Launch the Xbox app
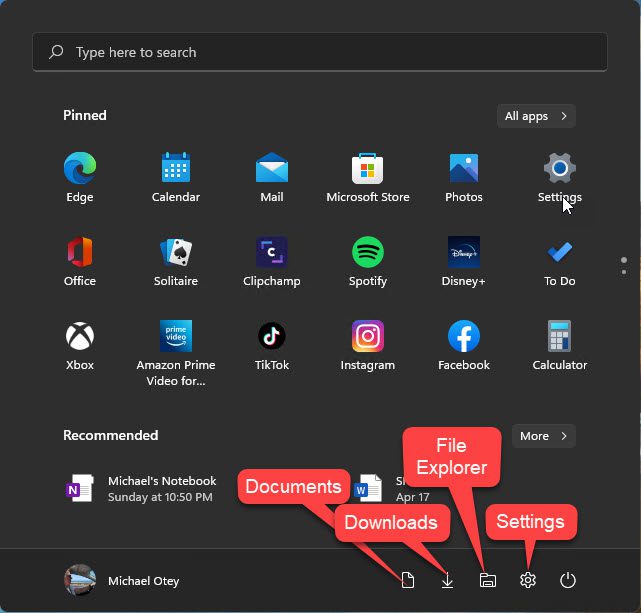The width and height of the screenshot is (641, 613). 80,345
